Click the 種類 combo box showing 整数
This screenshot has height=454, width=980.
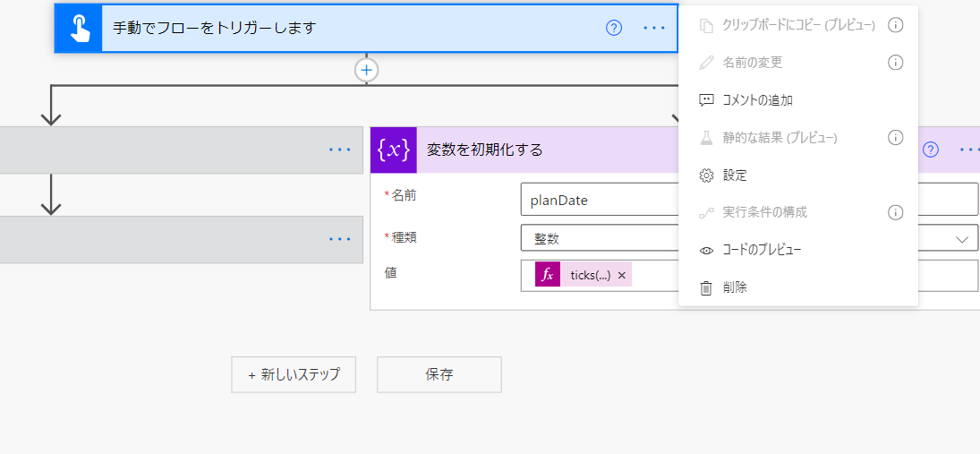click(749, 239)
